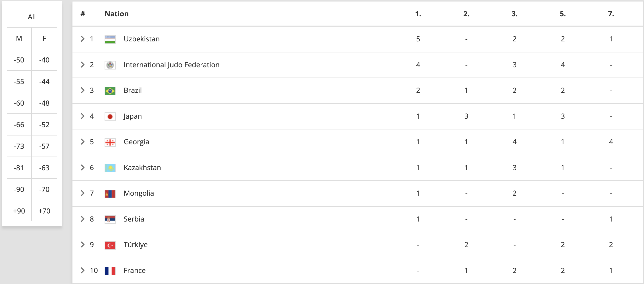Expand the Uzbekistan row chevron

point(83,39)
